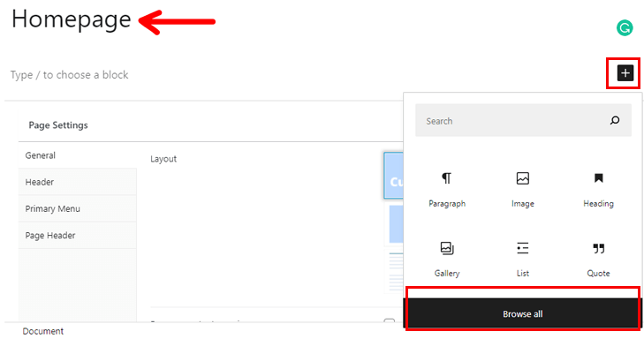
Task: Switch to the Header settings tab
Action: [77, 182]
